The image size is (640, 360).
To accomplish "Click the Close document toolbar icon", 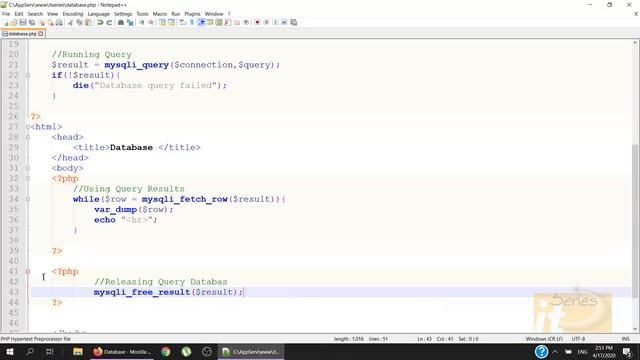I will pos(41,22).
